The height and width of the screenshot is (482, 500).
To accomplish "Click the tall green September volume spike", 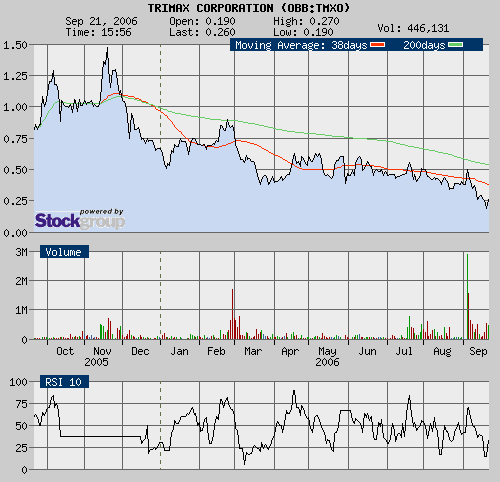I will click(x=467, y=297).
